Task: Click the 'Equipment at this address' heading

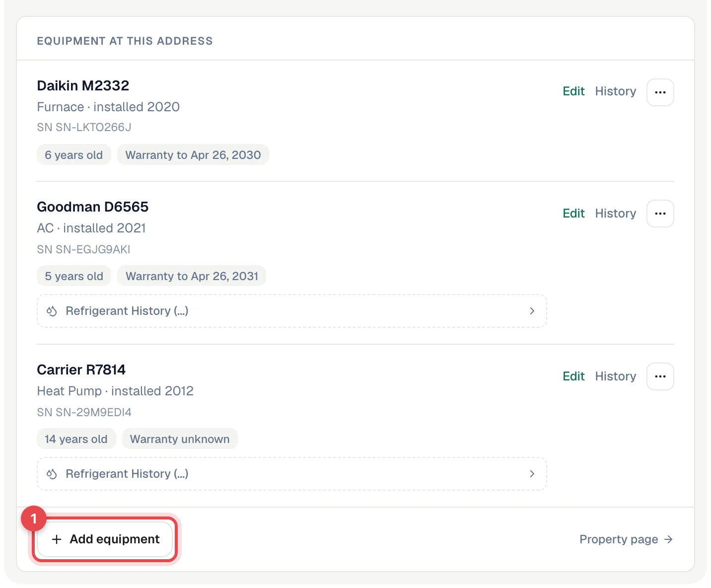Action: click(125, 41)
